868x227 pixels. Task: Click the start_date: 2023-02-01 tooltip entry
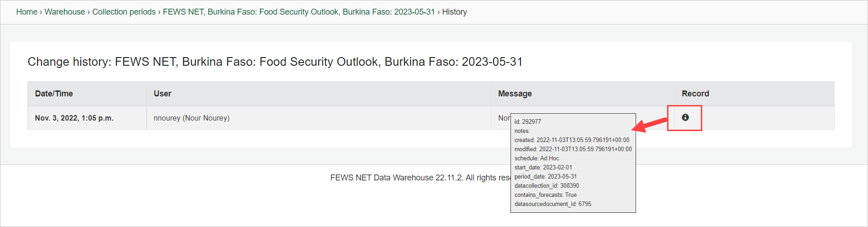pos(543,168)
